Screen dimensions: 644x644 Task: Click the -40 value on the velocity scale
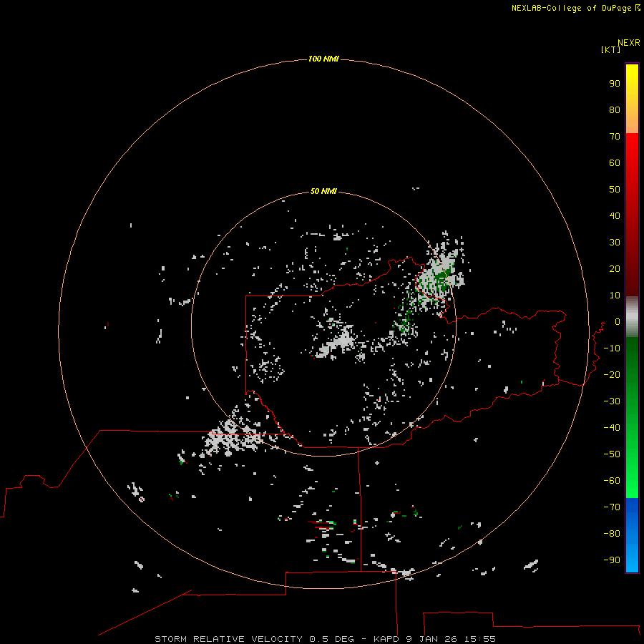click(x=612, y=428)
